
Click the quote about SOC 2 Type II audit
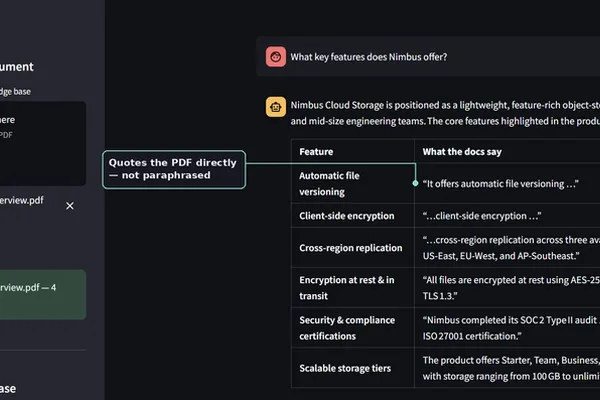click(x=511, y=328)
